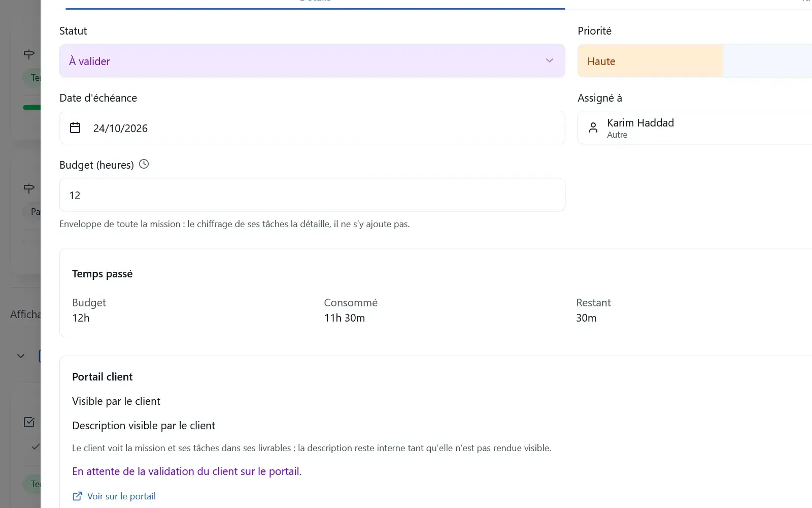Click the 'Autre' role text under Karim Haddad
Screen dimensions: 812x508
point(617,135)
